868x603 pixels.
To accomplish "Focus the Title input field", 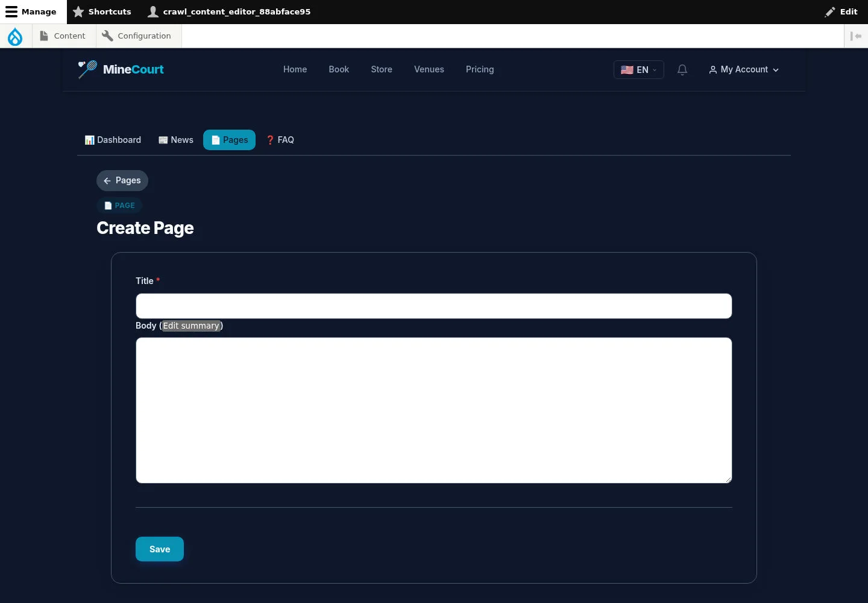I will (434, 306).
